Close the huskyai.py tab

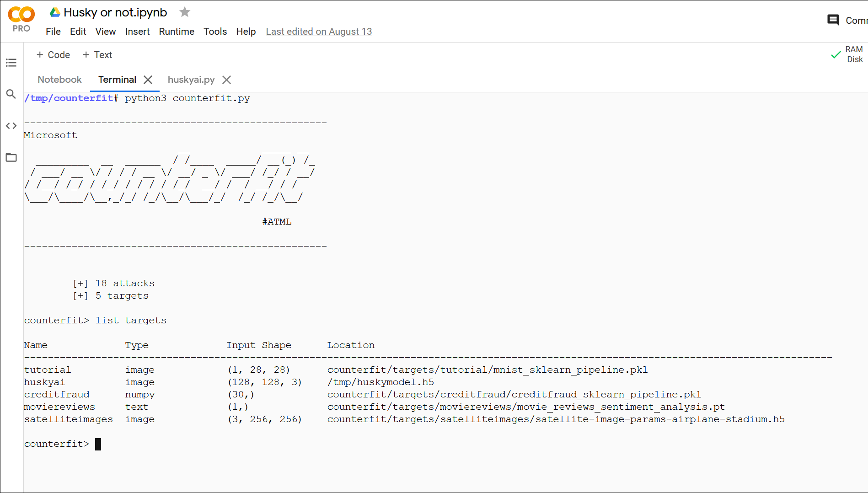[226, 80]
